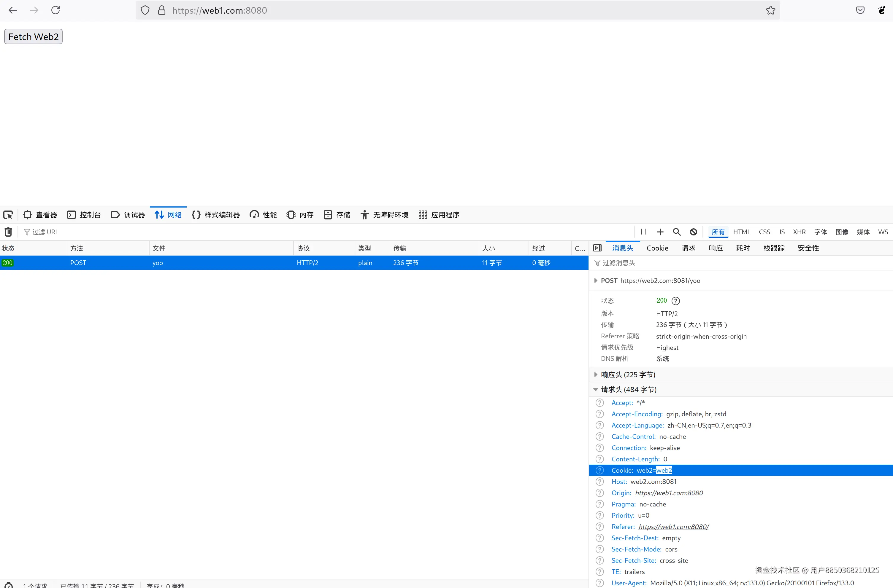Click the plus new request icon

click(x=660, y=232)
